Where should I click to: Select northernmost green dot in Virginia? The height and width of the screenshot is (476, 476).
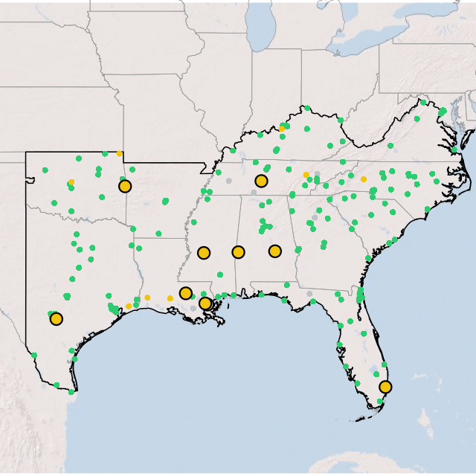click(x=423, y=103)
